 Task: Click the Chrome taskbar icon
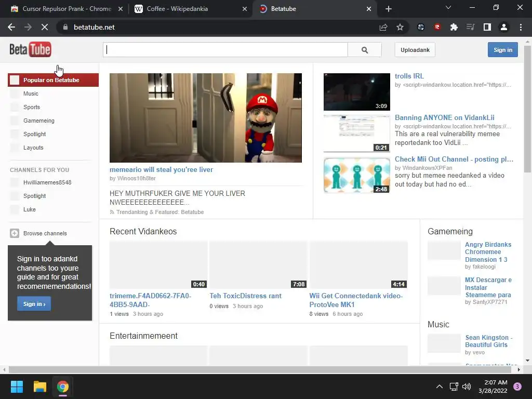pos(63,387)
